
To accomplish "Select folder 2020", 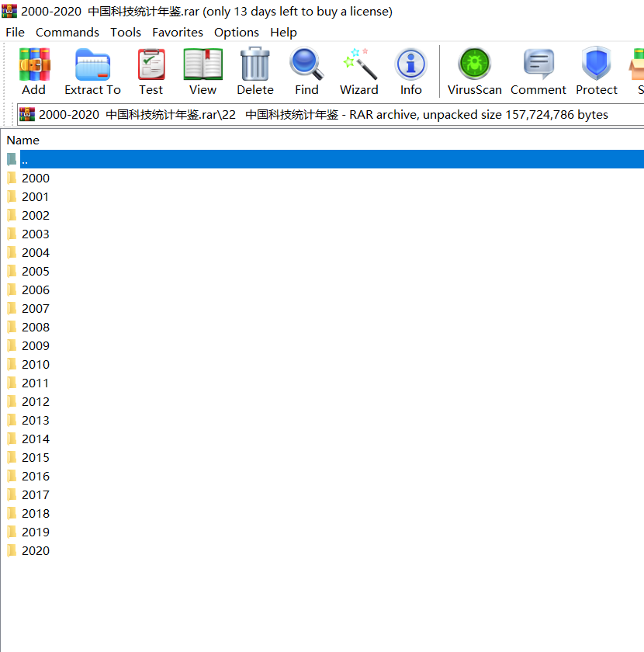I will click(36, 550).
